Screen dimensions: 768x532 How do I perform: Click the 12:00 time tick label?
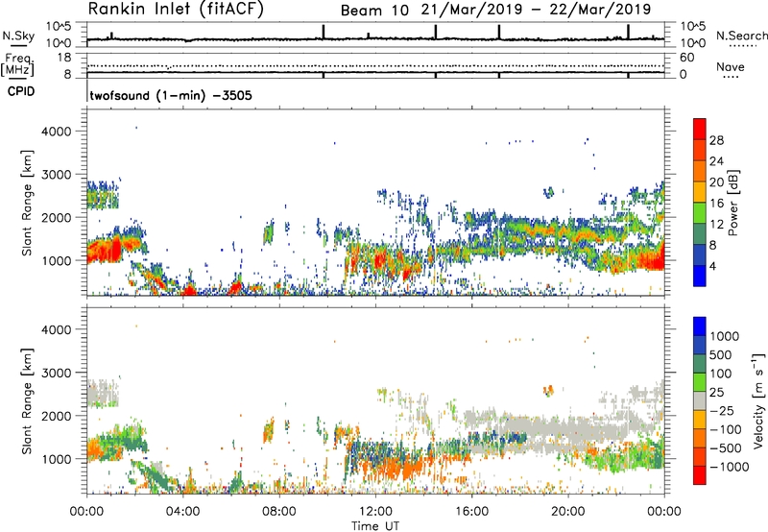tap(375, 512)
